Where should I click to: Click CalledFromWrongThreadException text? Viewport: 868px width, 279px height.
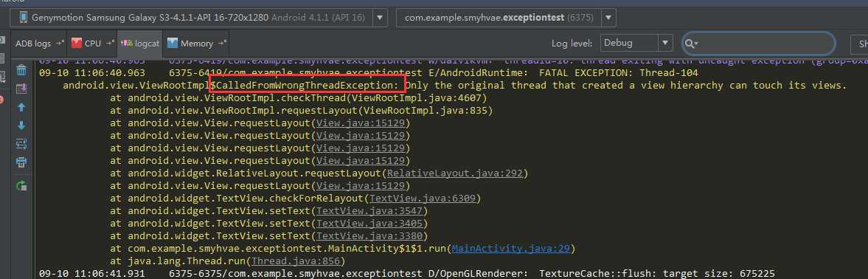[x=308, y=86]
